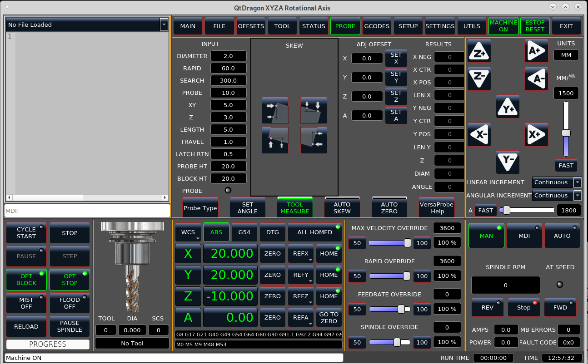Screen dimensions: 588x364
Task: Open VersaProbe Help
Action: (x=437, y=207)
